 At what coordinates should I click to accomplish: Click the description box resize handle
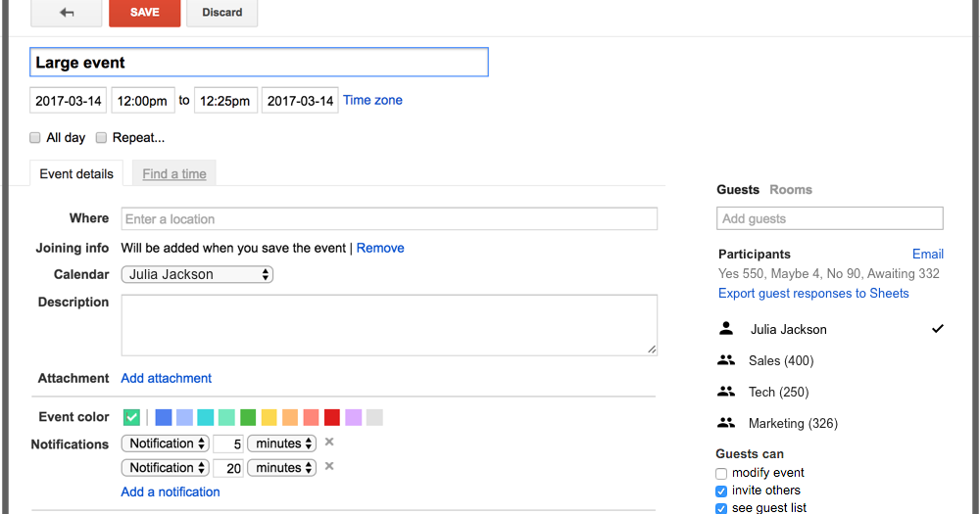[652, 350]
